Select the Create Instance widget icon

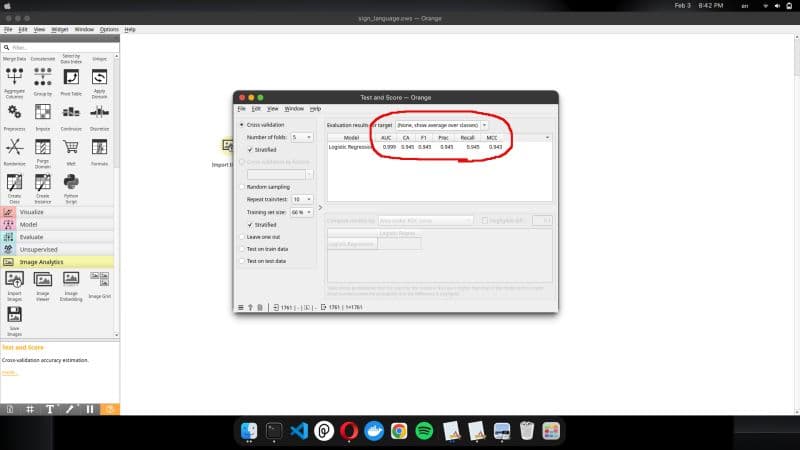click(43, 182)
